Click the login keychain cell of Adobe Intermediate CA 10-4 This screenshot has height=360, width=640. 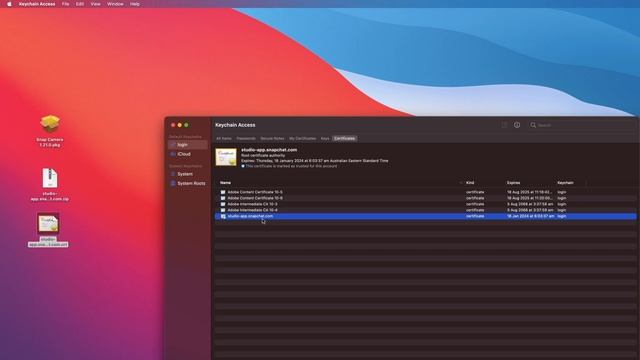pos(562,210)
